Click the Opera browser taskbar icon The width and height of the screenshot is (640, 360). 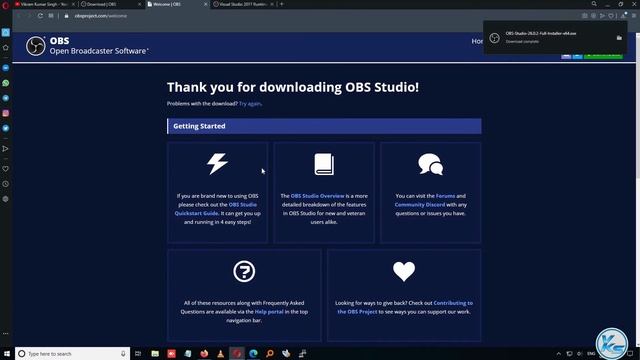(237, 353)
